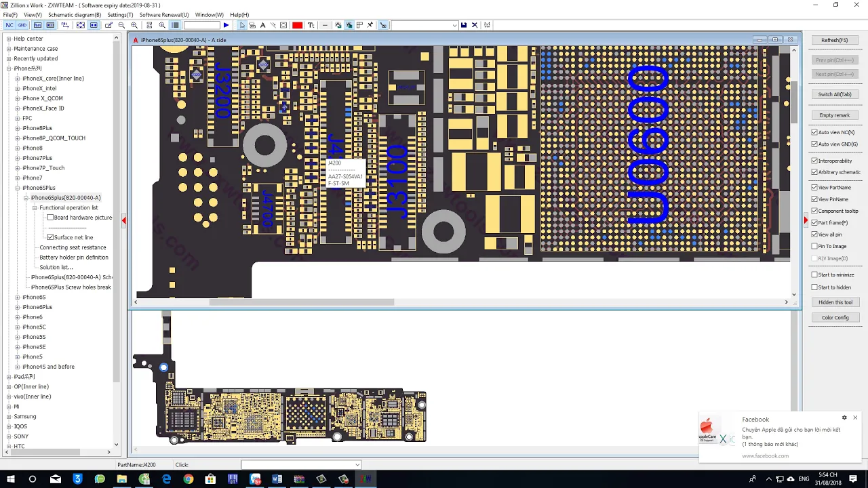Open Microsoft Word from taskbar
The height and width of the screenshot is (488, 868).
(x=277, y=479)
